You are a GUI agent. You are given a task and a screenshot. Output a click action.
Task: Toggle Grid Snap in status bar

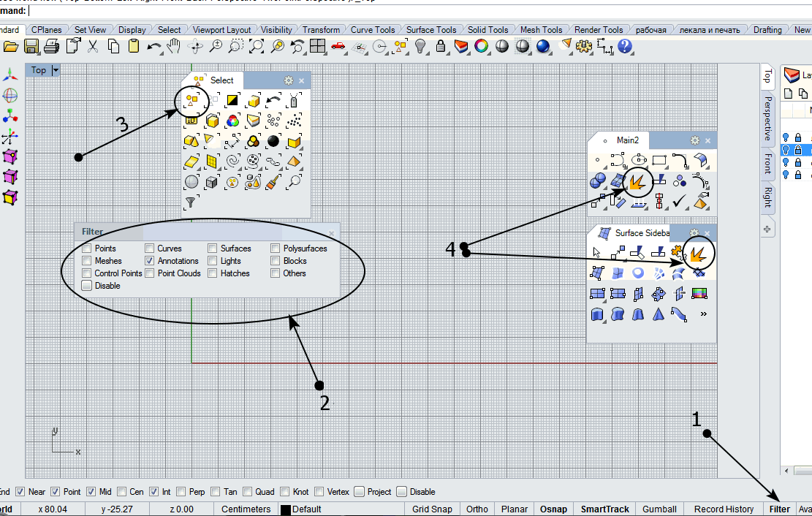pyautogui.click(x=432, y=509)
